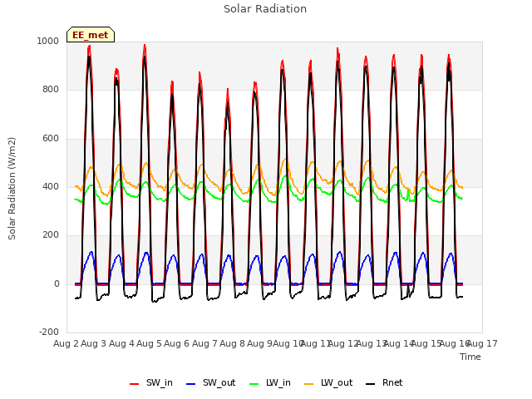Screen dimensions: 532x399
Task: Click the Solar Radiation (W/m2) axis label
Action: [x=12, y=189]
